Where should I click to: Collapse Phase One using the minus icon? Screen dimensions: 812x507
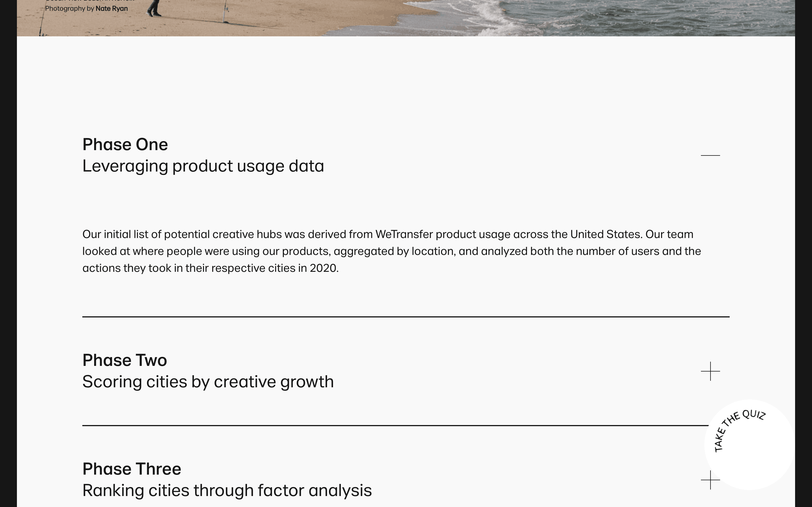pyautogui.click(x=710, y=155)
